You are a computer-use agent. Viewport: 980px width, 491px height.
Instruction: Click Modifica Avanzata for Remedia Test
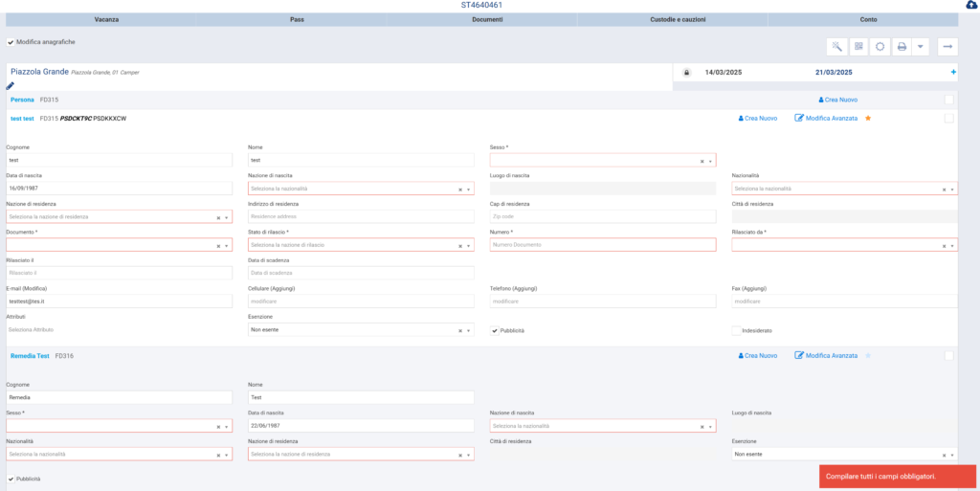pyautogui.click(x=826, y=356)
